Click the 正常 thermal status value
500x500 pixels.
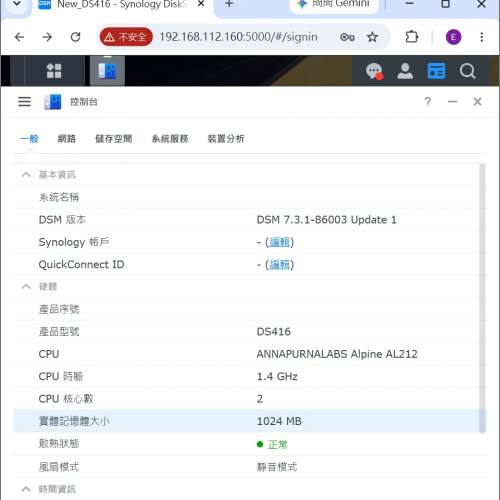277,444
